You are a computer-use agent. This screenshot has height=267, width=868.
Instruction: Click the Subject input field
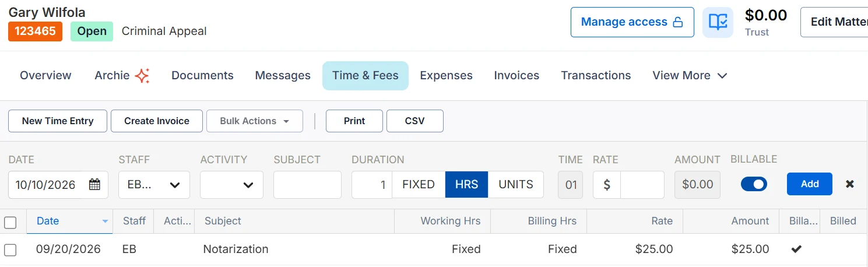(x=307, y=185)
